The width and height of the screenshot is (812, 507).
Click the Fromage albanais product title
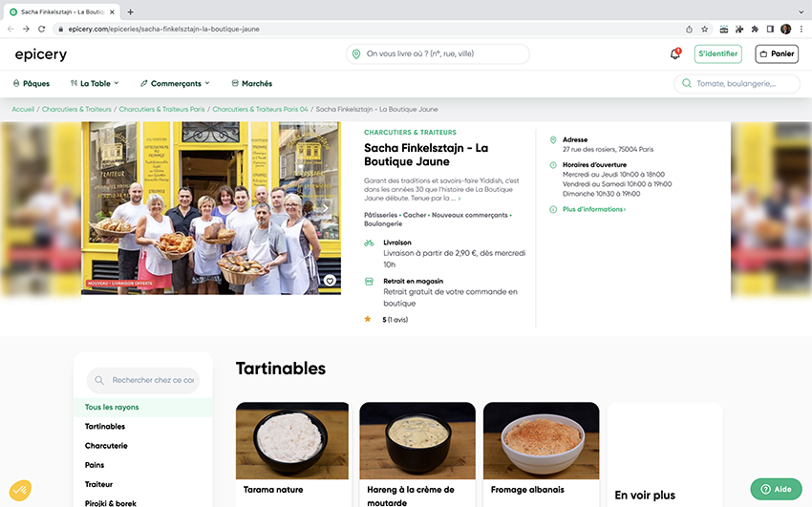pos(527,490)
